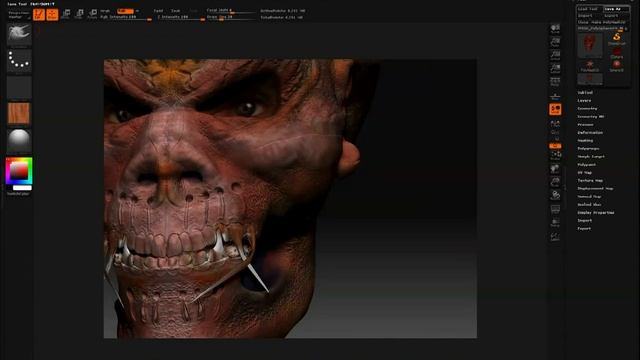Select the Scale transform mode in top toolbar
Viewport: 640px width, 360px height.
pos(79,14)
